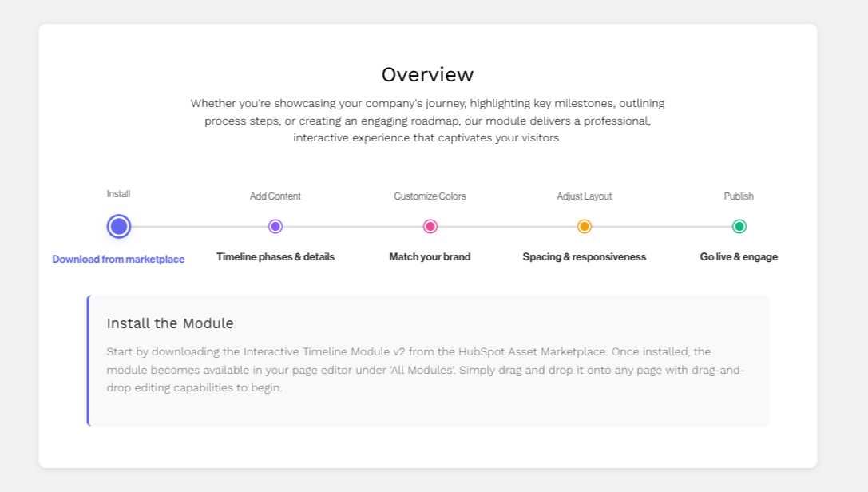Select the Install step label
The image size is (868, 492).
pos(118,193)
